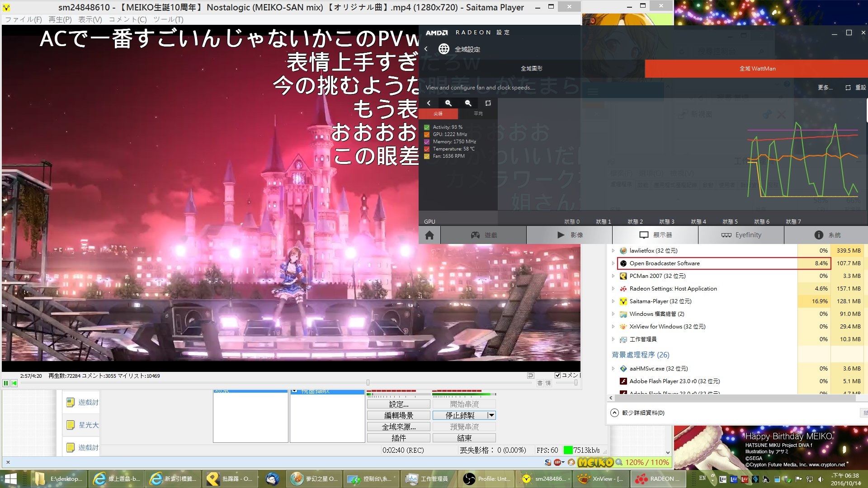Expand the 工作管理員 process row
Screen dimensions: 868x488
[x=613, y=339]
